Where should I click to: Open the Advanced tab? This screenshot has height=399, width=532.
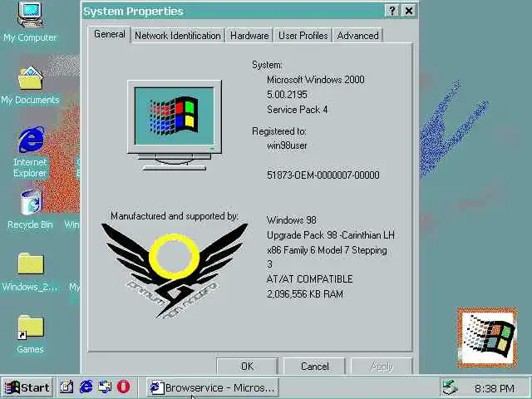[x=357, y=36]
